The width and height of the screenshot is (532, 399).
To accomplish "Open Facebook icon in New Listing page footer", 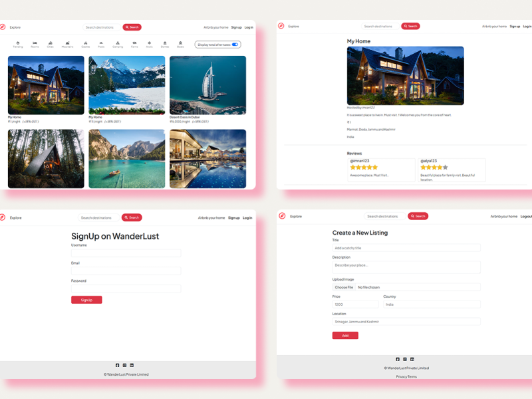I will [398, 359].
